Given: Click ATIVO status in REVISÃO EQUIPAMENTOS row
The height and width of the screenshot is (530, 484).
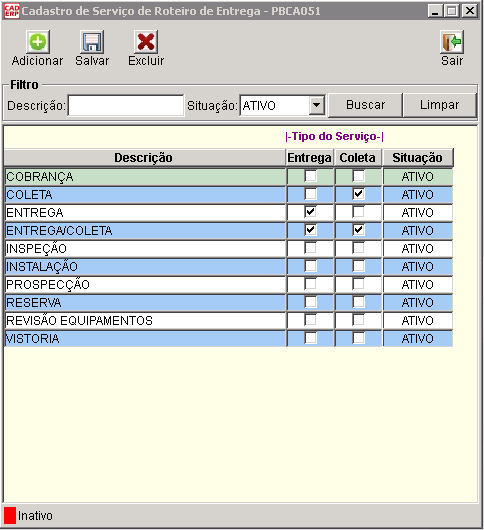Looking at the screenshot, I should point(418,320).
